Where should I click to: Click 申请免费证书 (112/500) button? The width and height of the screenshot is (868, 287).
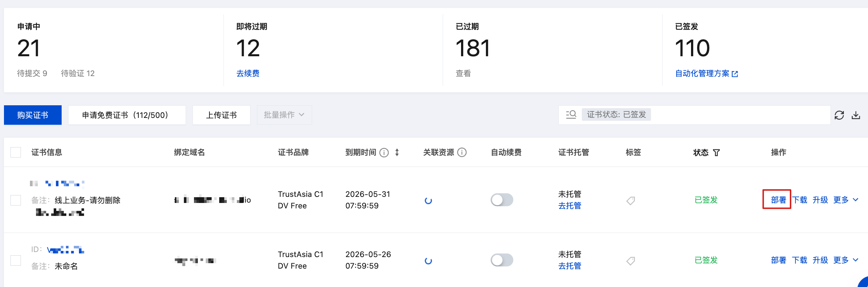click(x=127, y=115)
